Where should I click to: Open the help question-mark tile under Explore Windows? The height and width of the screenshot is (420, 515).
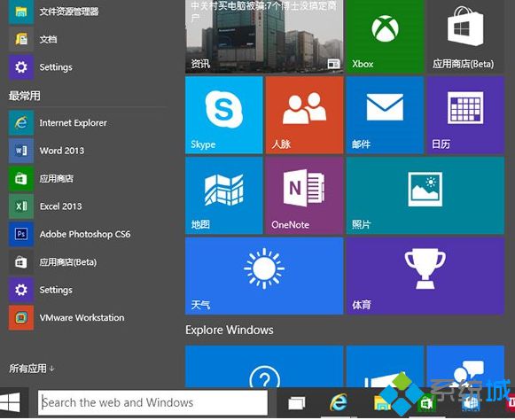(264, 366)
